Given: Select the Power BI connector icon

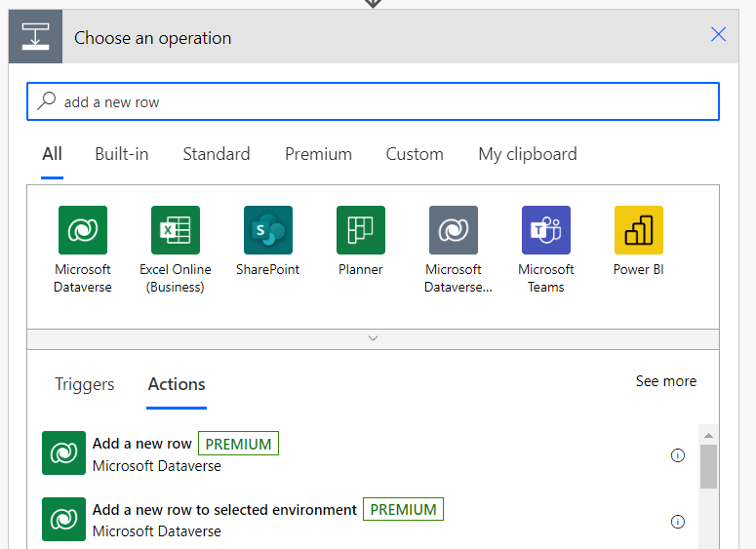Looking at the screenshot, I should (639, 230).
